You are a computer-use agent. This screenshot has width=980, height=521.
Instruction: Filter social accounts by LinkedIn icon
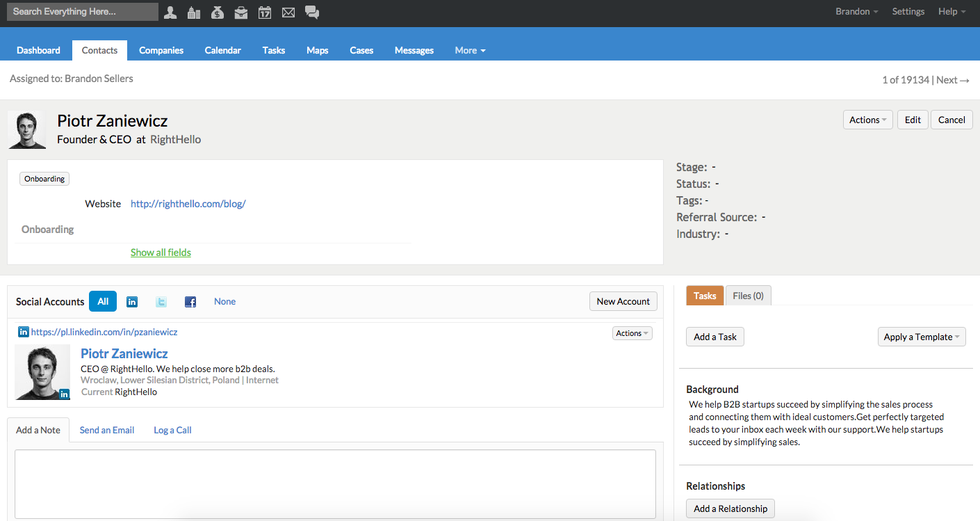[x=132, y=302]
